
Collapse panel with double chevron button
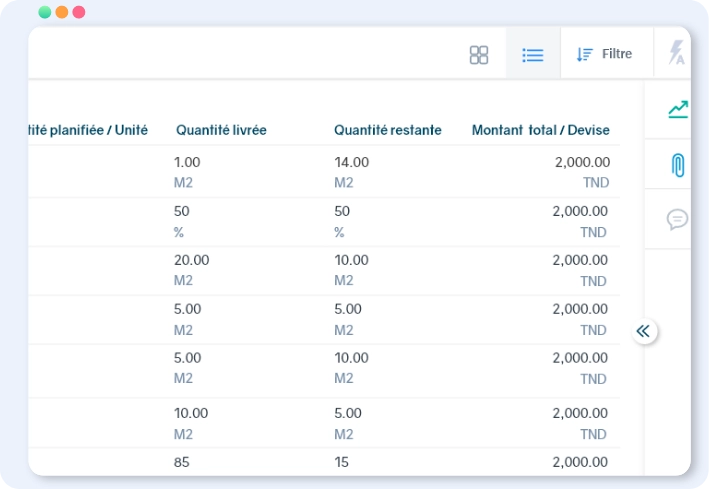coord(643,331)
